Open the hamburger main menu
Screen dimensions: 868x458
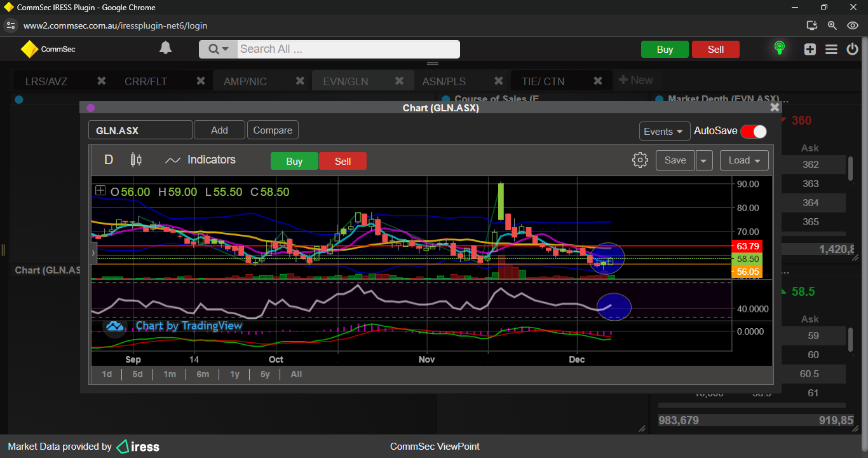tap(831, 49)
